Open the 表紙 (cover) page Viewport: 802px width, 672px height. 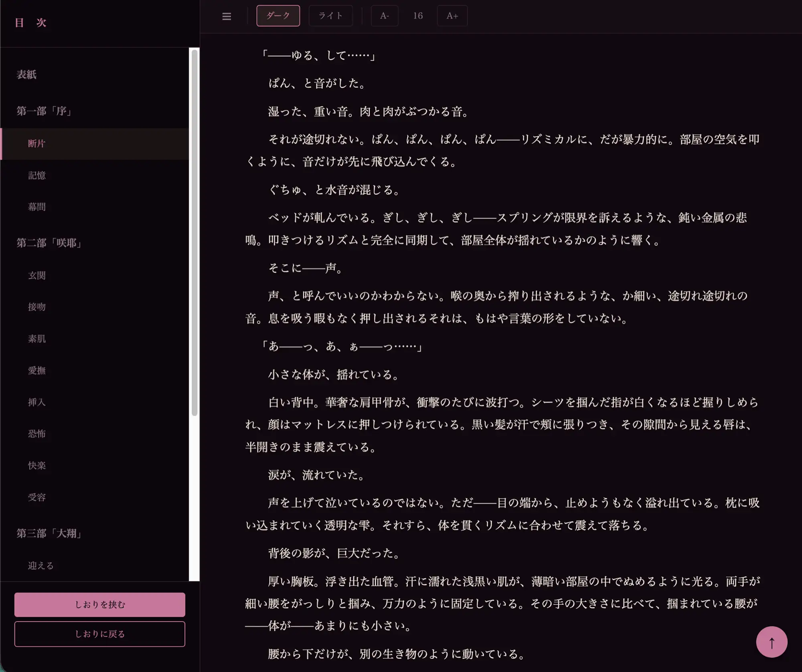pos(26,75)
